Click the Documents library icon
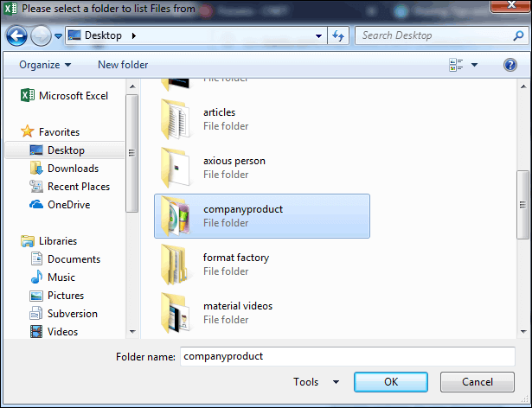 click(36, 258)
